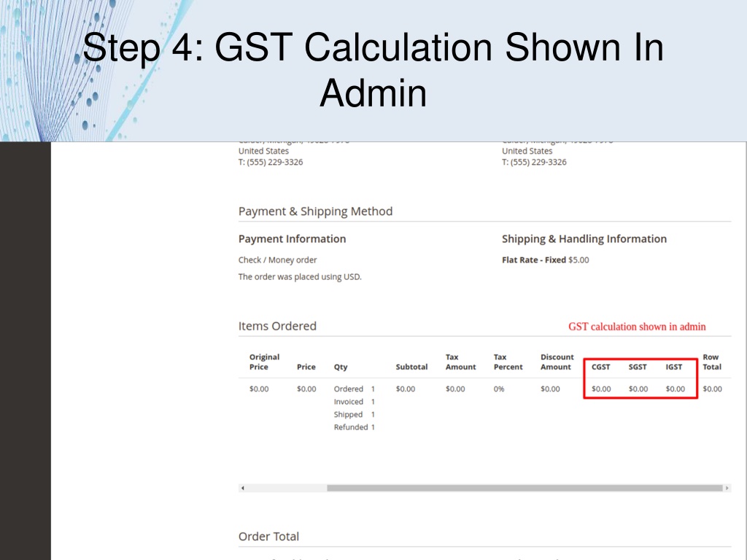This screenshot has width=747, height=560.
Task: Click the CGST column header
Action: pos(601,367)
